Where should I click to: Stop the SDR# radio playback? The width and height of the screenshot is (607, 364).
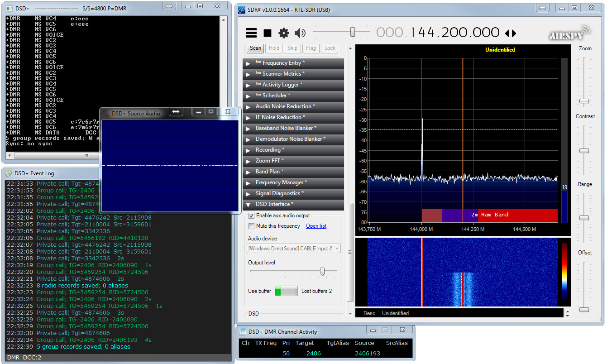(x=268, y=33)
